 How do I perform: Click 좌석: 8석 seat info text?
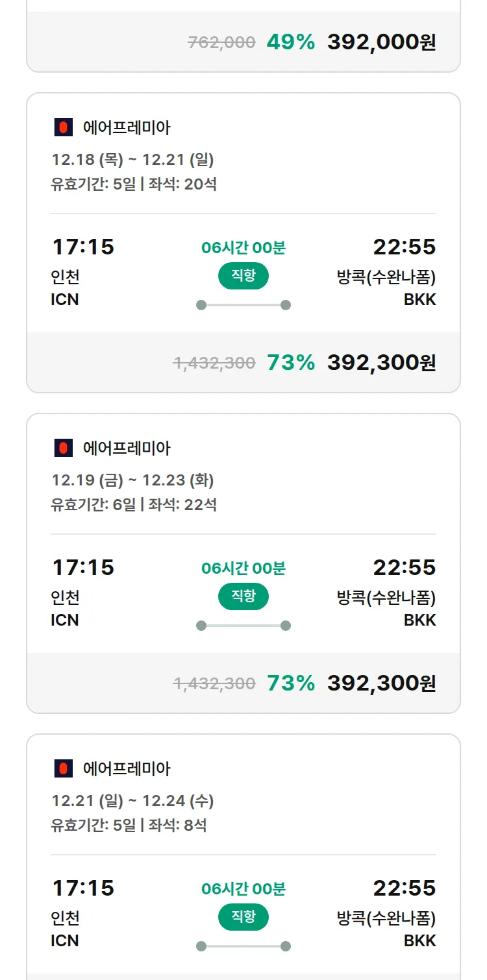177,826
